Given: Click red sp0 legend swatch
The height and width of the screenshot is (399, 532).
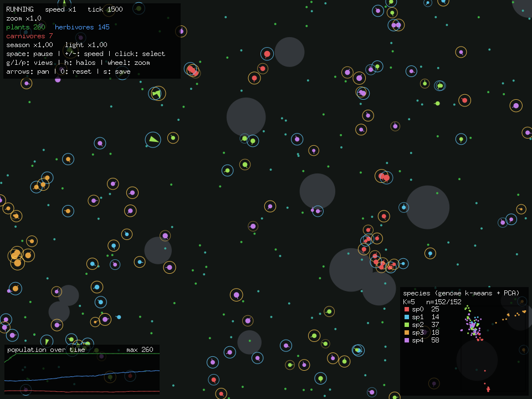Looking at the screenshot, I should tap(406, 309).
